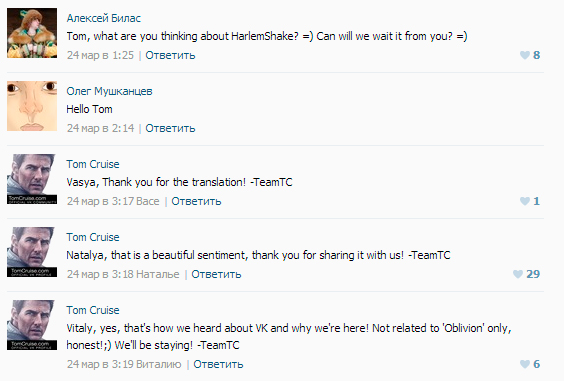The width and height of the screenshot is (564, 381).
Task: Click Ответить next to Васе
Action: point(196,201)
